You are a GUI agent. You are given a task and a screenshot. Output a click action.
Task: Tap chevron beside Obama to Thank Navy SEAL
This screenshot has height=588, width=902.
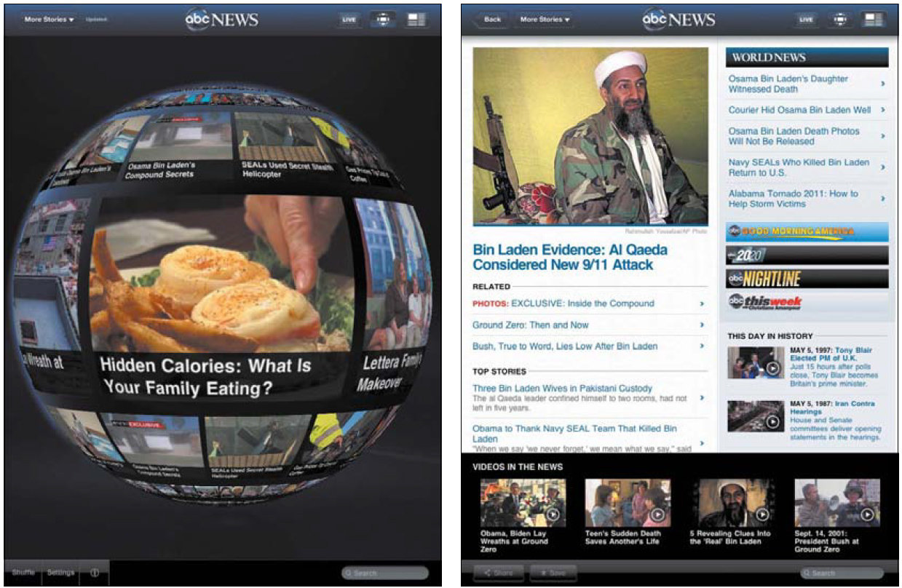(x=702, y=443)
